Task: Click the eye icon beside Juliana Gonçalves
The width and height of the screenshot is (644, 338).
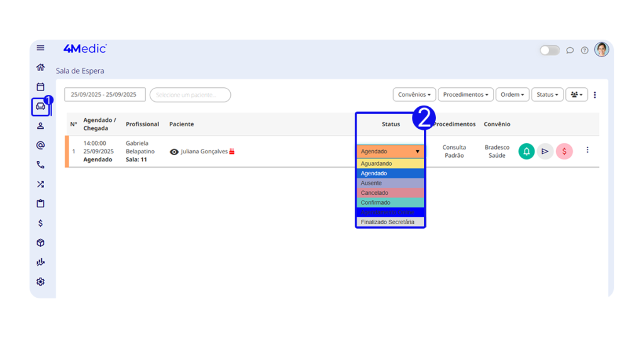Action: pos(174,151)
